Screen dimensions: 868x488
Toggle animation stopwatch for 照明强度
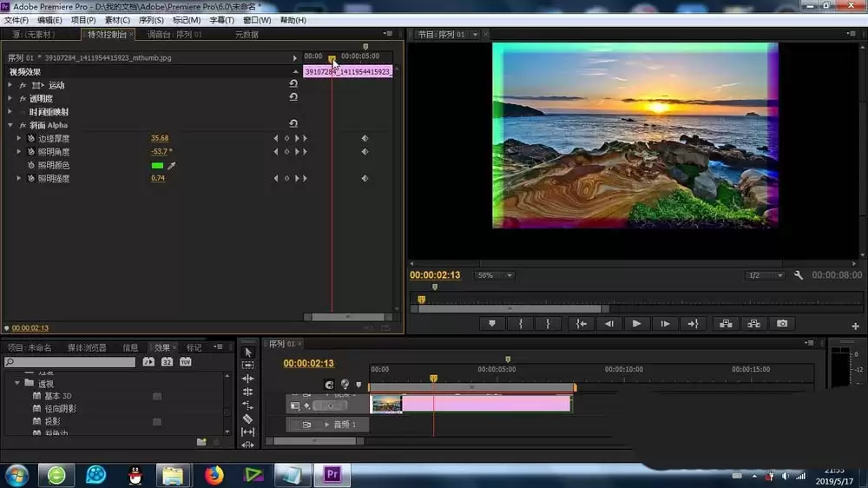click(30, 178)
